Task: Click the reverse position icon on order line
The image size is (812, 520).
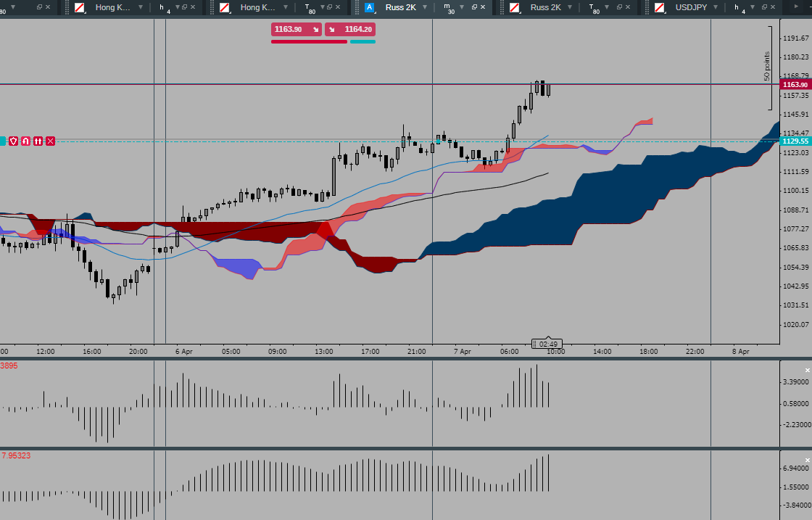Action: point(25,141)
